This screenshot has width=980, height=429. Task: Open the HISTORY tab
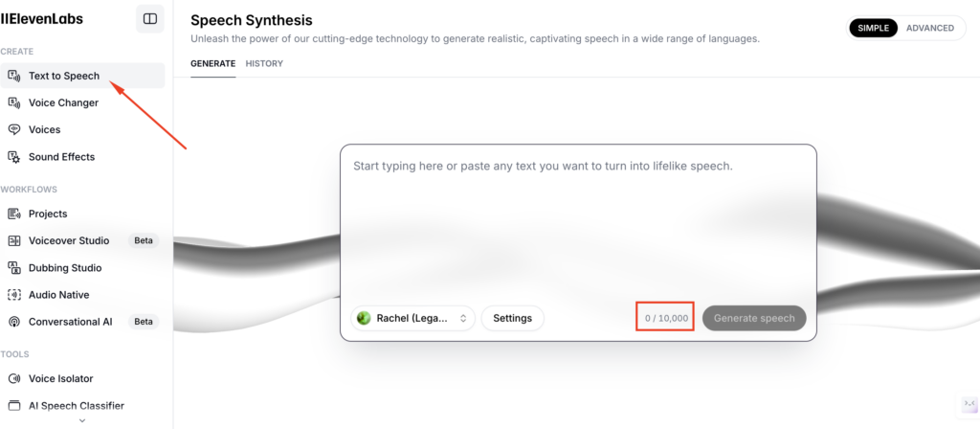pos(264,63)
